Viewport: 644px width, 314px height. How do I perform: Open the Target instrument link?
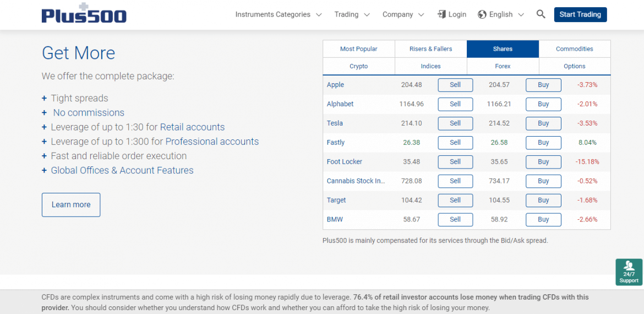coord(336,200)
